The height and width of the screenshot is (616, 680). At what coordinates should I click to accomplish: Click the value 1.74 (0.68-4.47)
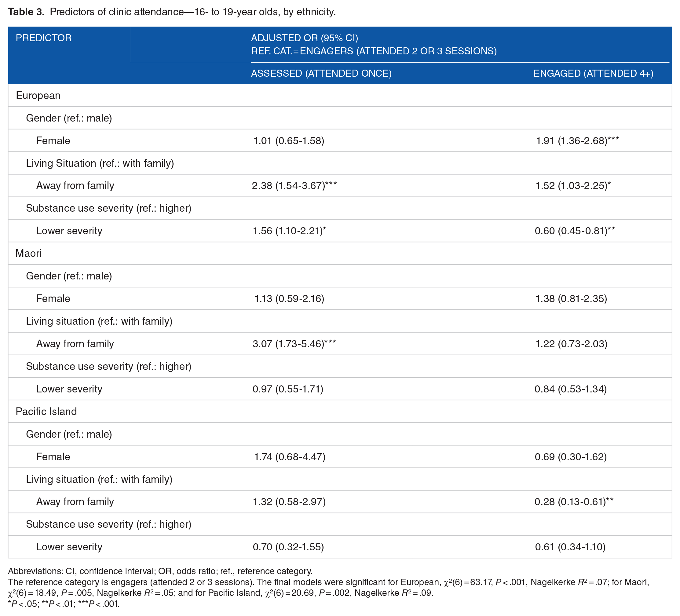[289, 457]
